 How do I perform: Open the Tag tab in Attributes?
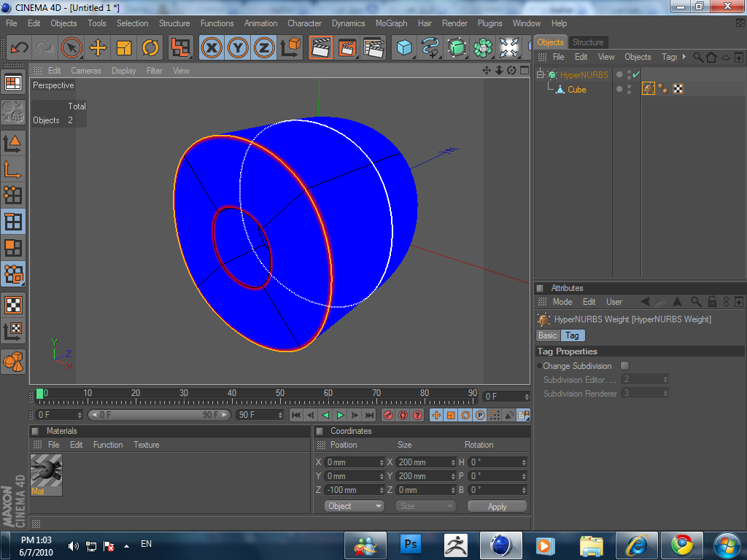coord(572,335)
